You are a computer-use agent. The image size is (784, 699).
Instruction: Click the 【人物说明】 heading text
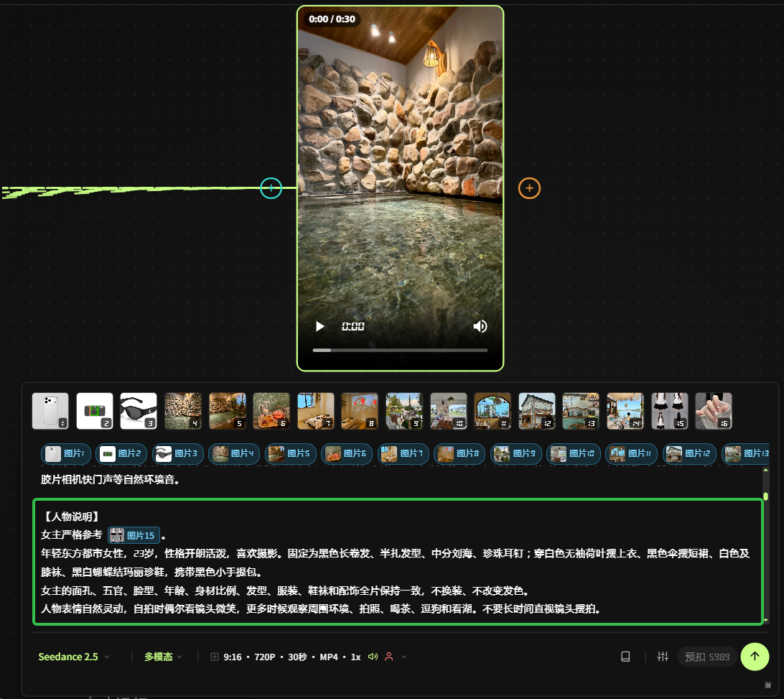click(72, 517)
